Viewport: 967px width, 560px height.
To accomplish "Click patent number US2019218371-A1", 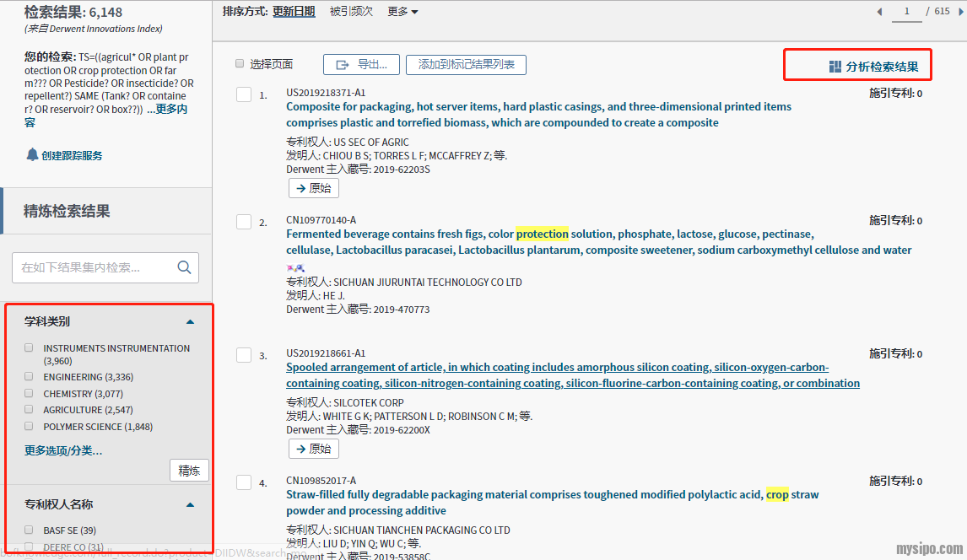I will pos(326,93).
